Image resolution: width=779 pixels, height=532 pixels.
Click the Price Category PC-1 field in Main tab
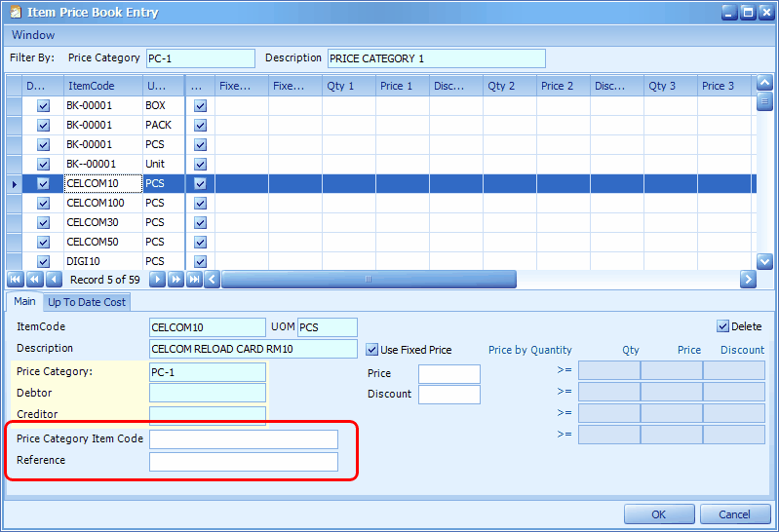pyautogui.click(x=208, y=372)
